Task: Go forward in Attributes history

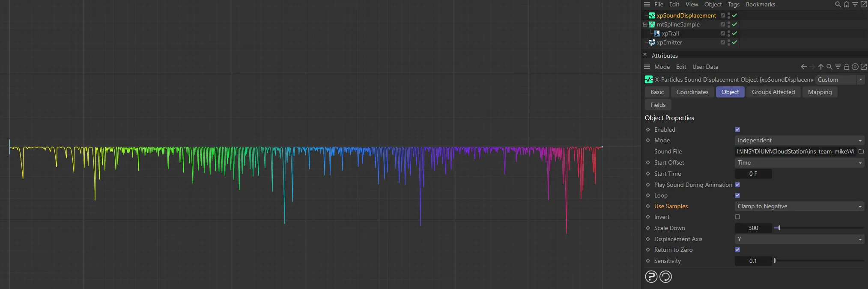Action: click(812, 67)
